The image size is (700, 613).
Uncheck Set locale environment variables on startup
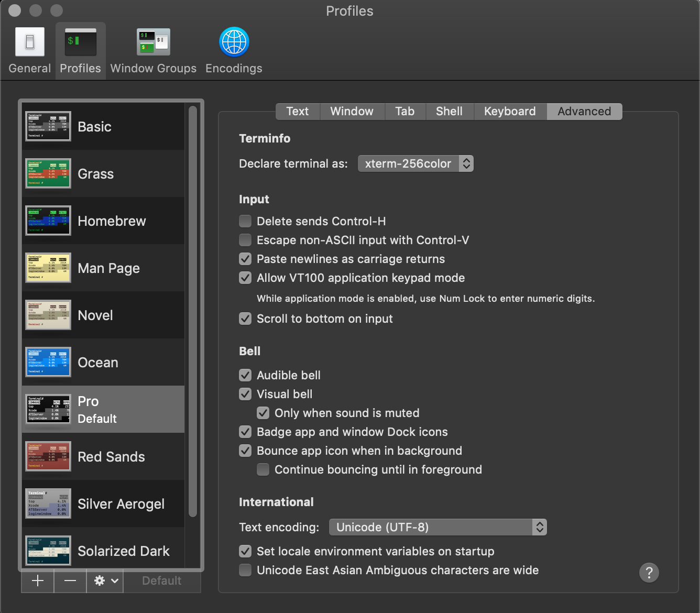pos(245,551)
